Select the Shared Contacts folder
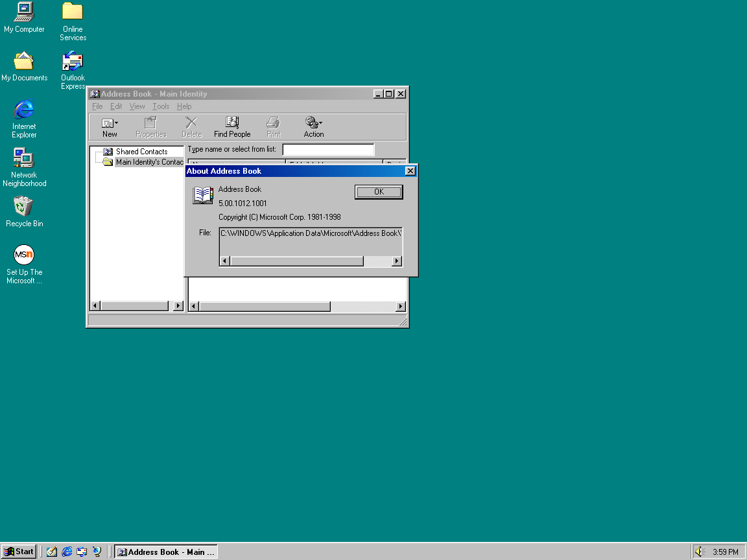 (x=141, y=152)
